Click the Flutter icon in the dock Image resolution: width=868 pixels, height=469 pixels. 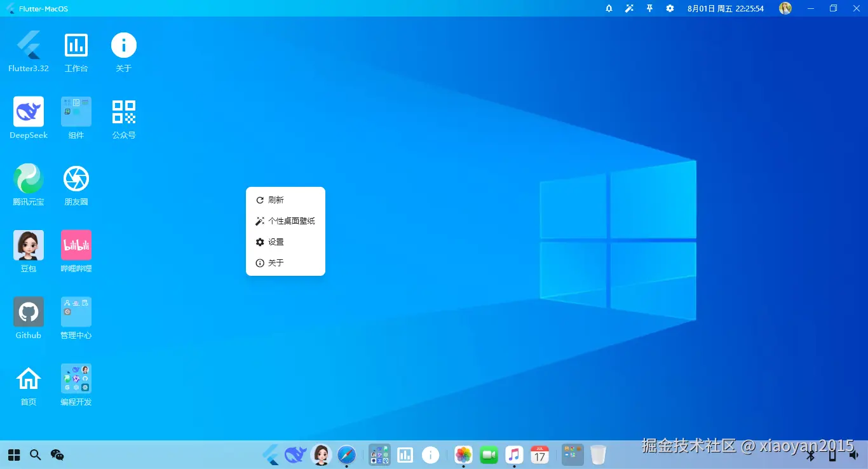click(x=271, y=454)
